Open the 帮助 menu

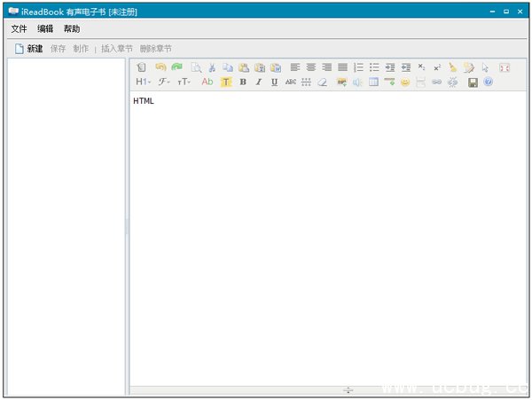coord(72,29)
